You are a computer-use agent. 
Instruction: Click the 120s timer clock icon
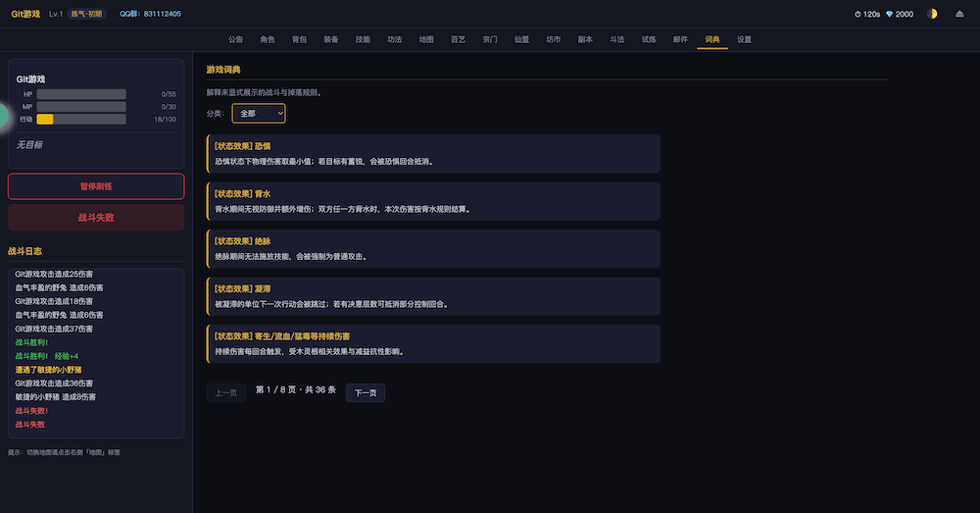click(858, 14)
